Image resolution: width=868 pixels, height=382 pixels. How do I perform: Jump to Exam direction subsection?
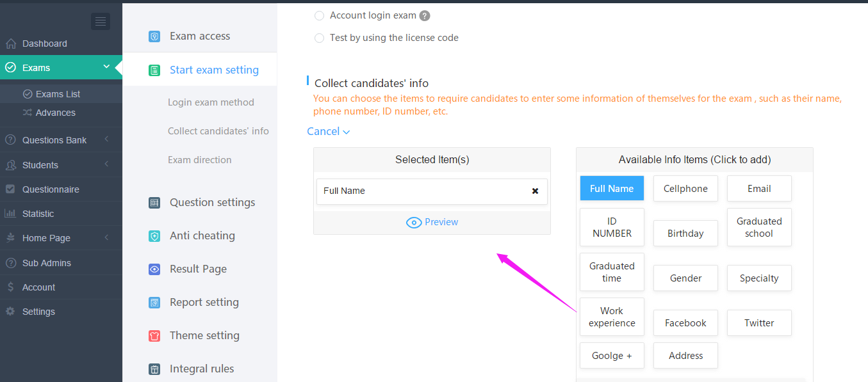coord(200,160)
